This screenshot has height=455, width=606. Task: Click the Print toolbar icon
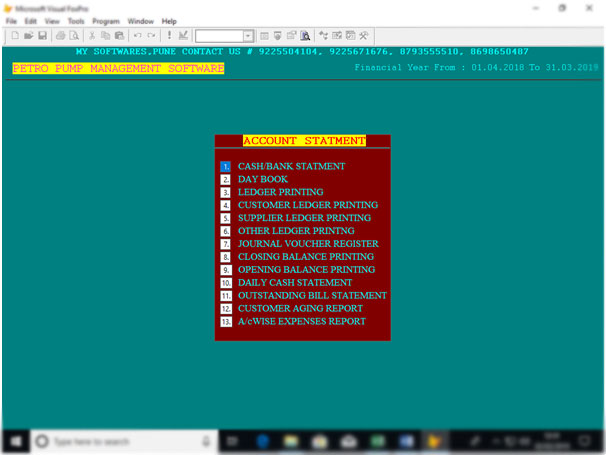(x=60, y=36)
